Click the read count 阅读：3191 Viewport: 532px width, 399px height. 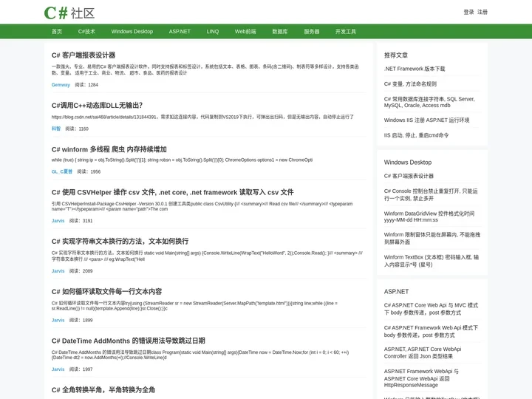pos(81,221)
